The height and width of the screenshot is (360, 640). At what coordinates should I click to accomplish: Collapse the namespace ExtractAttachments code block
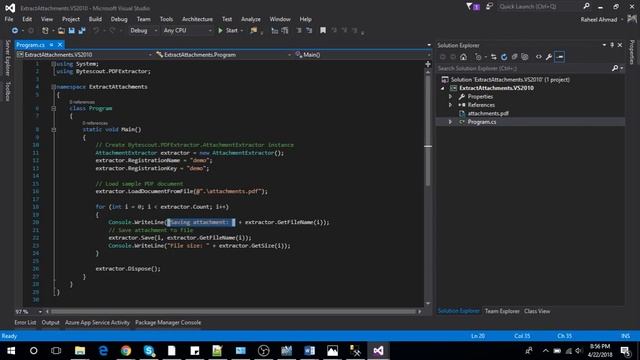(x=53, y=87)
